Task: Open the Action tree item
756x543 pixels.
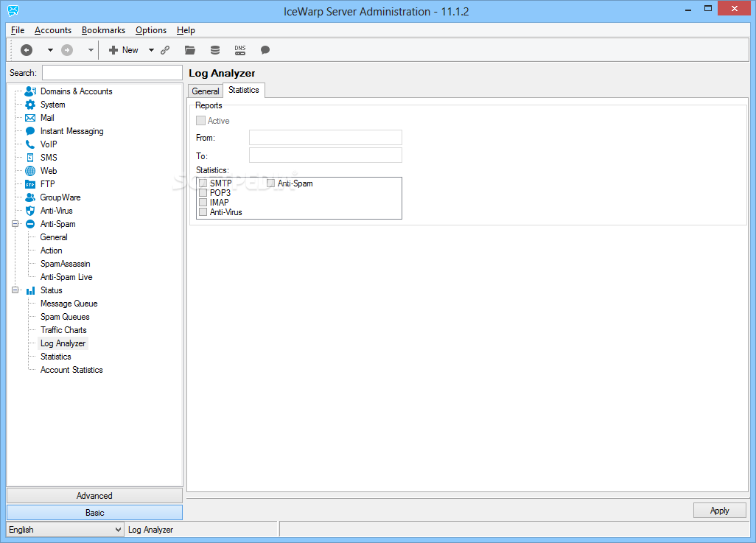Action: click(52, 251)
